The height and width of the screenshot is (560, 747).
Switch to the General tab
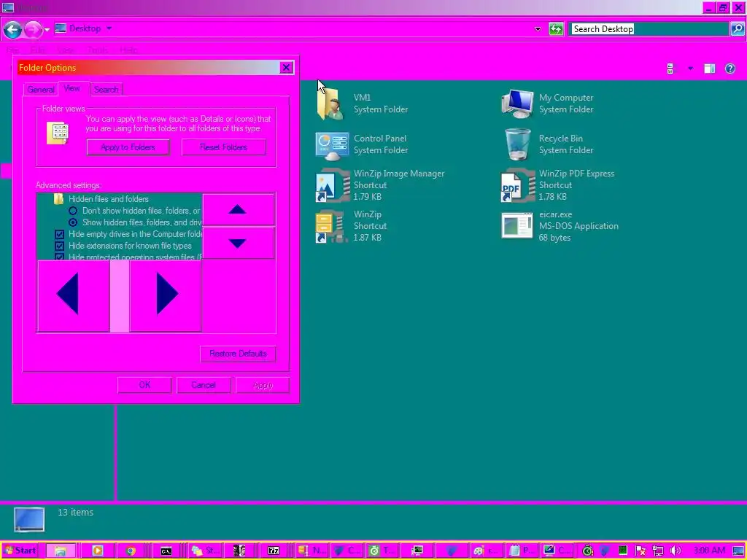point(41,90)
